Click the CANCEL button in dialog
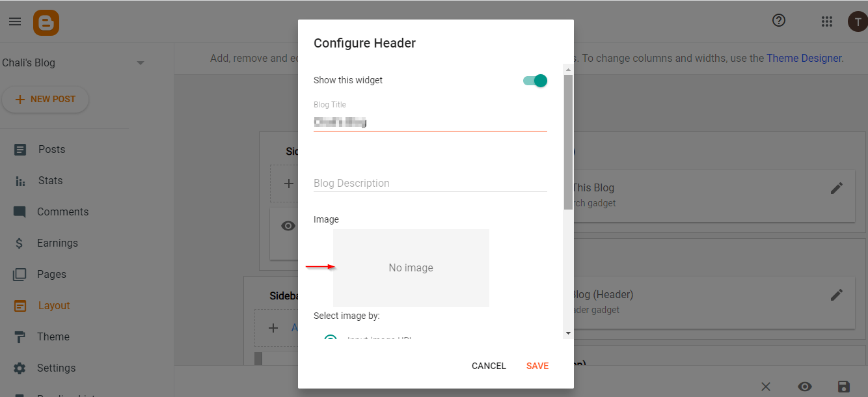 489,366
